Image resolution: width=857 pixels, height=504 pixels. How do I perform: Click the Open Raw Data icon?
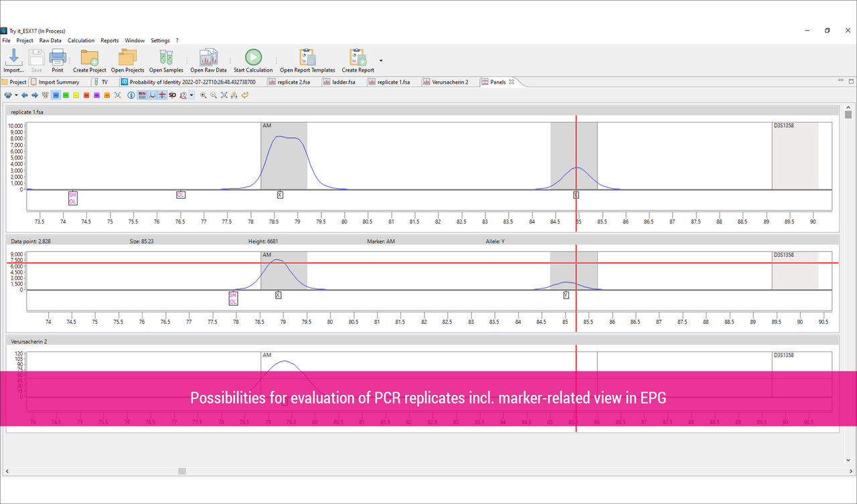(x=208, y=56)
